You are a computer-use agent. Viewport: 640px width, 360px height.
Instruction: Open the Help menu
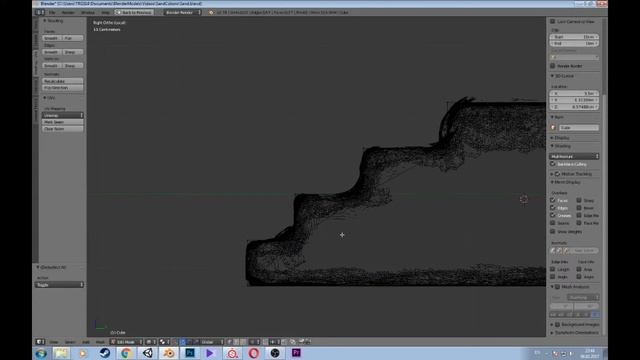(105, 13)
